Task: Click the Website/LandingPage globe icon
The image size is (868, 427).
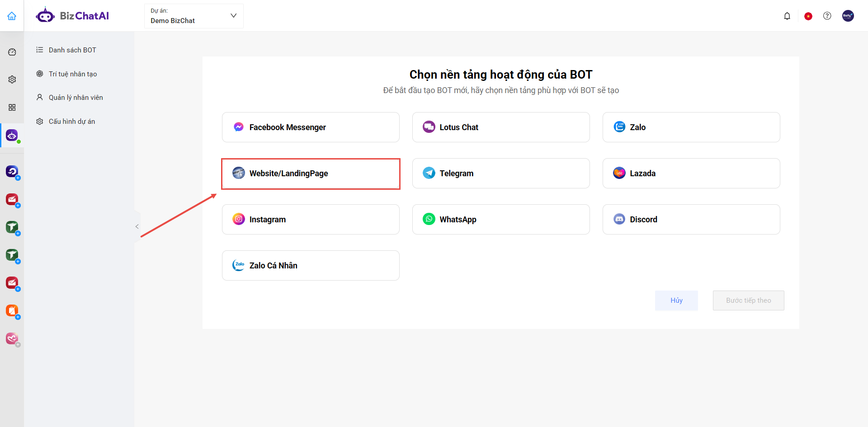Action: tap(239, 174)
